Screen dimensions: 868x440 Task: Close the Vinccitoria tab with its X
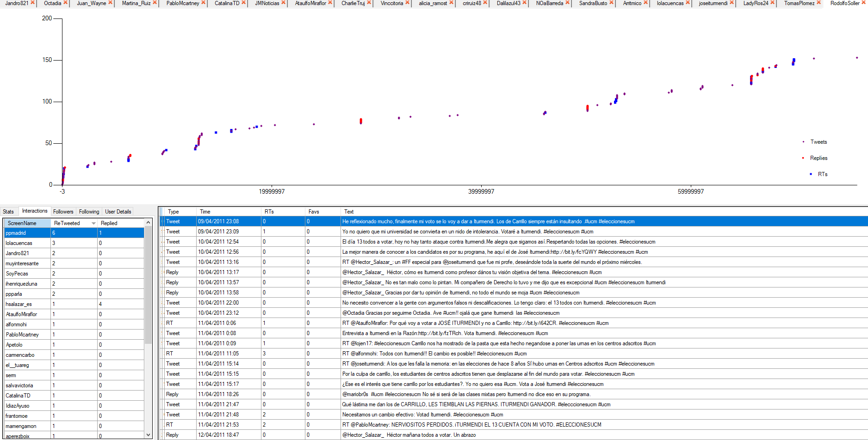pos(407,3)
